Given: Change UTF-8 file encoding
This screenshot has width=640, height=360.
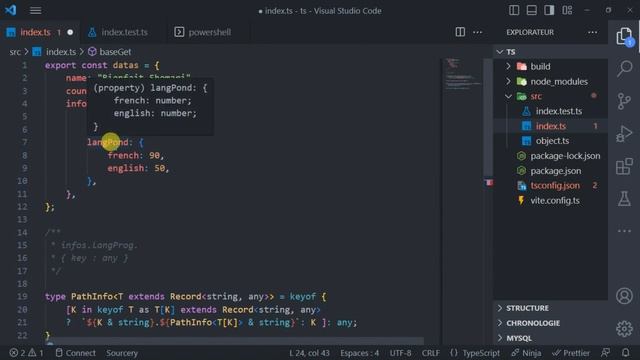Looking at the screenshot, I should pos(400,353).
